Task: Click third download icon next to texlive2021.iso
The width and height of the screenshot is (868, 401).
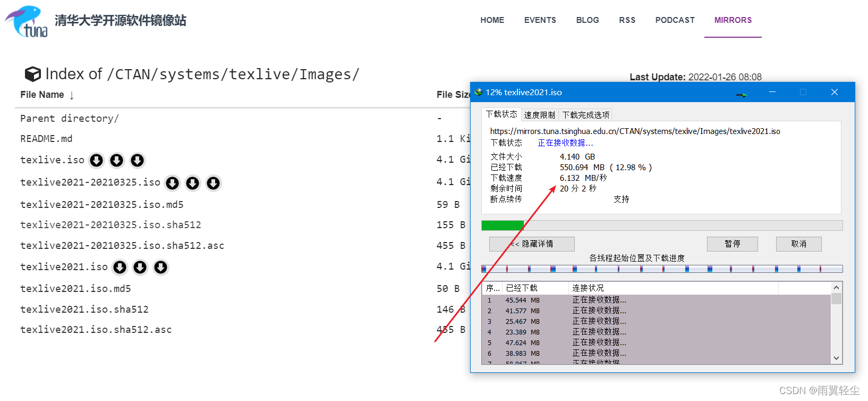Action: (x=160, y=267)
